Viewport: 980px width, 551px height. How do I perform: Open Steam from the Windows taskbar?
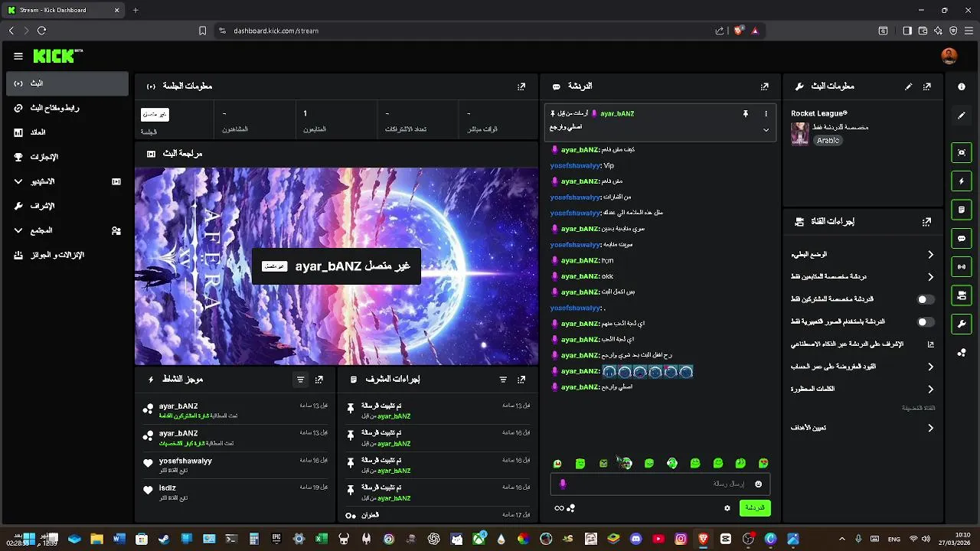(x=164, y=539)
